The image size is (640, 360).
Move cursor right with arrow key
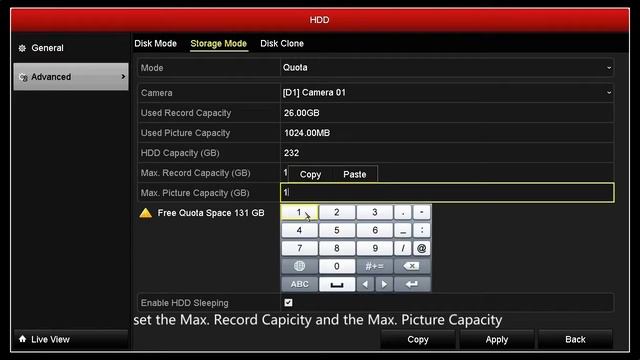pyautogui.click(x=384, y=284)
